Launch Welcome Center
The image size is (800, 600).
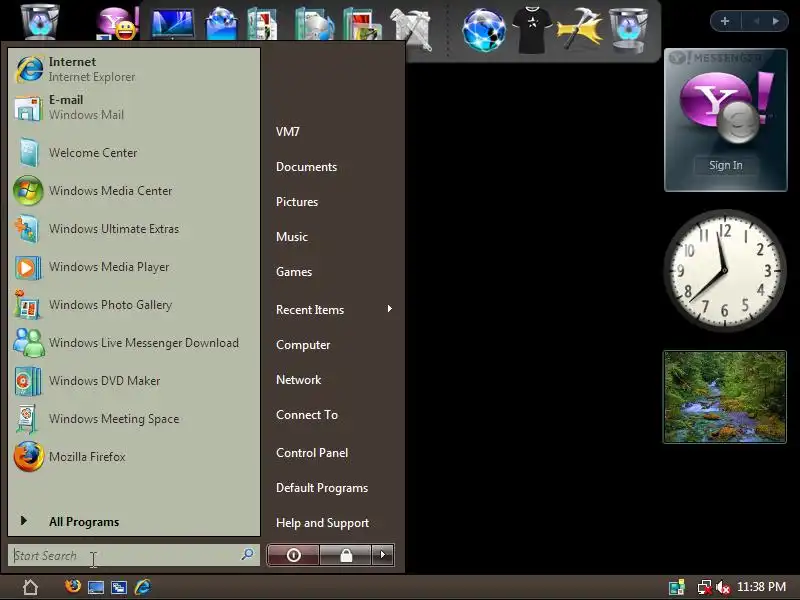[134, 153]
